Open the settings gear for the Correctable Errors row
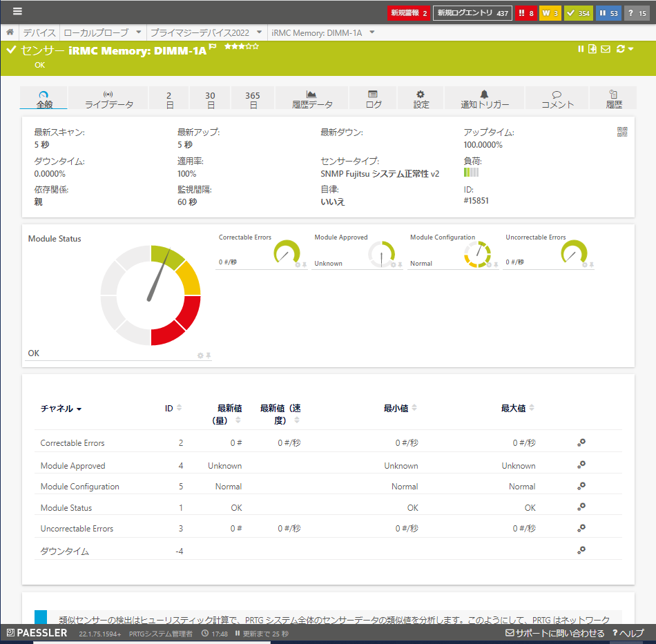The height and width of the screenshot is (644, 656). pos(581,442)
